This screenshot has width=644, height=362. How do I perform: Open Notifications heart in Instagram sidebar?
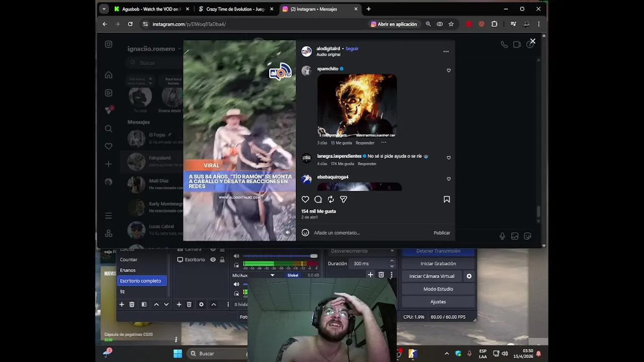(x=109, y=146)
